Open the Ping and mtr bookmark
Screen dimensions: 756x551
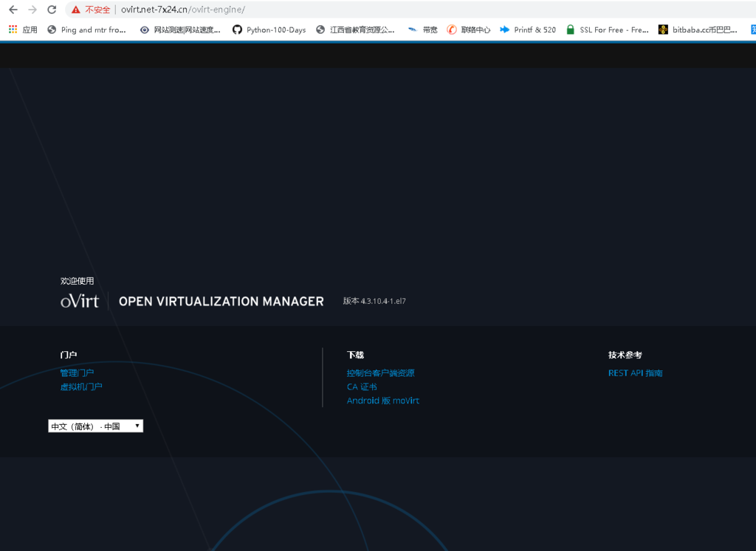pos(87,30)
